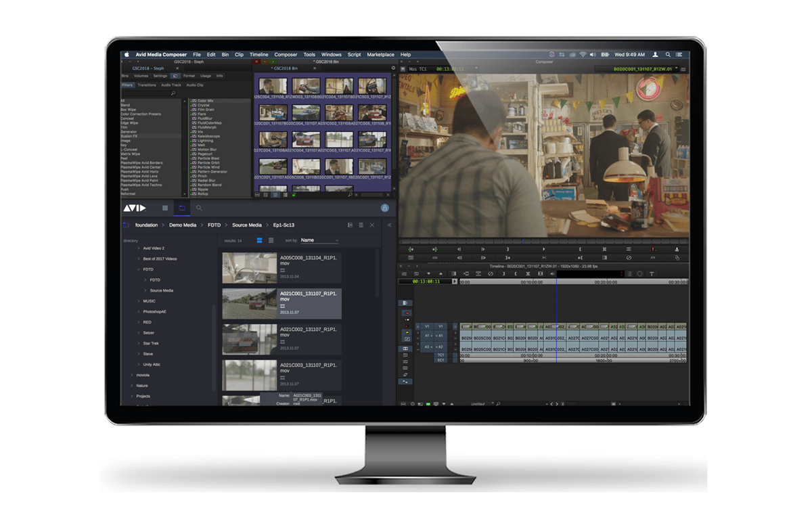The height and width of the screenshot is (515, 812).
Task: Collapse the browser panel with double-chevron icon
Action: coord(389,225)
